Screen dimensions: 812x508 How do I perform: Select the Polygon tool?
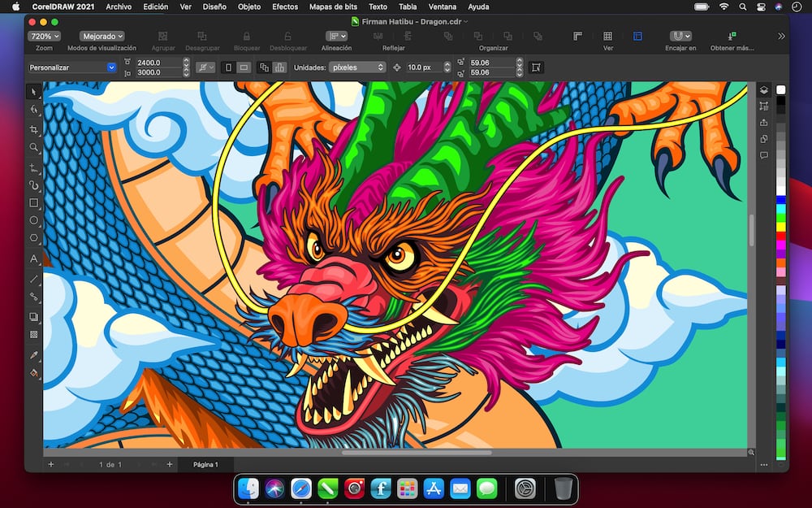tap(34, 239)
